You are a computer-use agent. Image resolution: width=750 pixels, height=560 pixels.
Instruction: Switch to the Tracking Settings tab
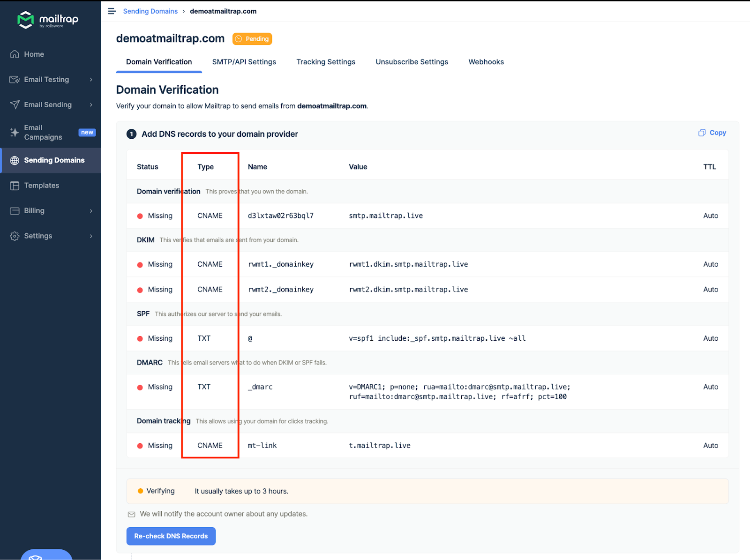(326, 62)
